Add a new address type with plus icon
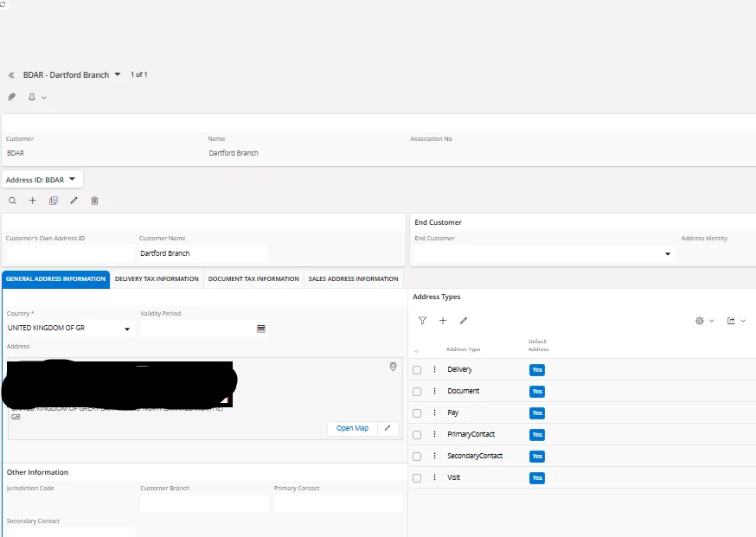 (443, 321)
